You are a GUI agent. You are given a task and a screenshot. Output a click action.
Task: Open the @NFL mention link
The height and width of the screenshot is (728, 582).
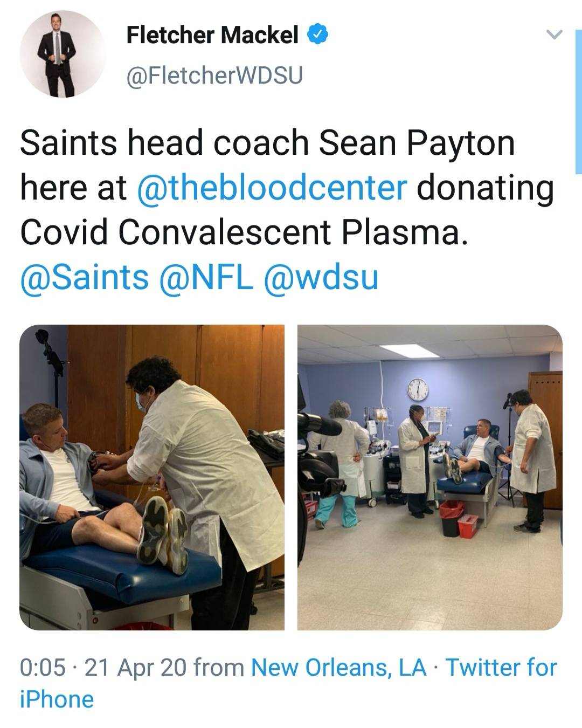coord(206,277)
